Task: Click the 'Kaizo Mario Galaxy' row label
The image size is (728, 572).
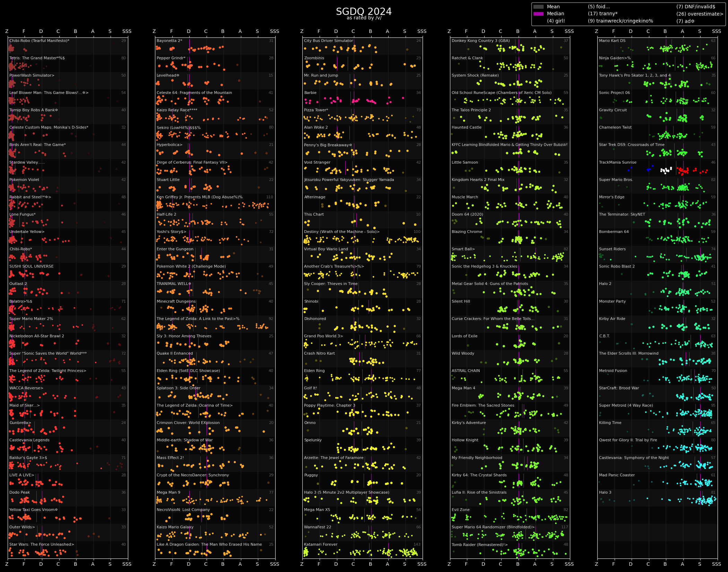Action: 175,527
